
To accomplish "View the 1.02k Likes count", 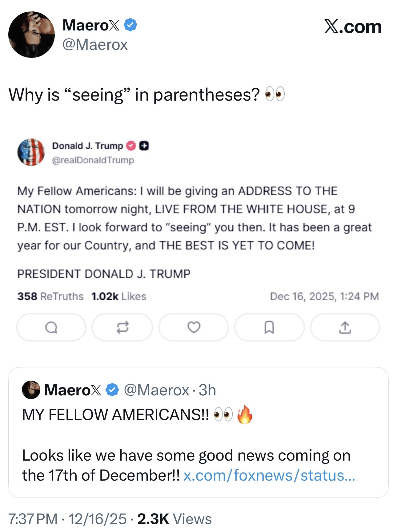I will click(119, 296).
